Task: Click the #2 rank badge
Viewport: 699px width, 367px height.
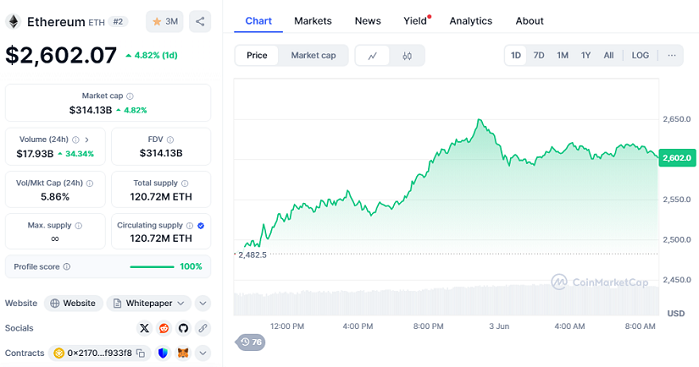Action: (118, 21)
